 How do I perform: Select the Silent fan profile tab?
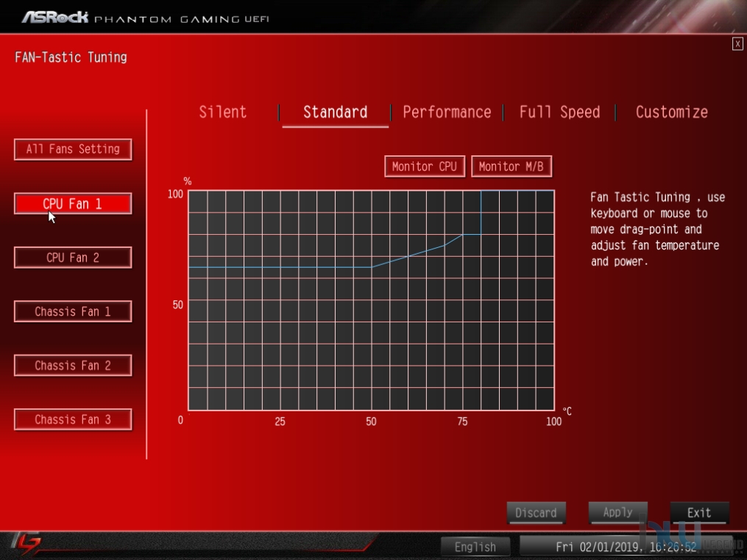click(x=223, y=112)
